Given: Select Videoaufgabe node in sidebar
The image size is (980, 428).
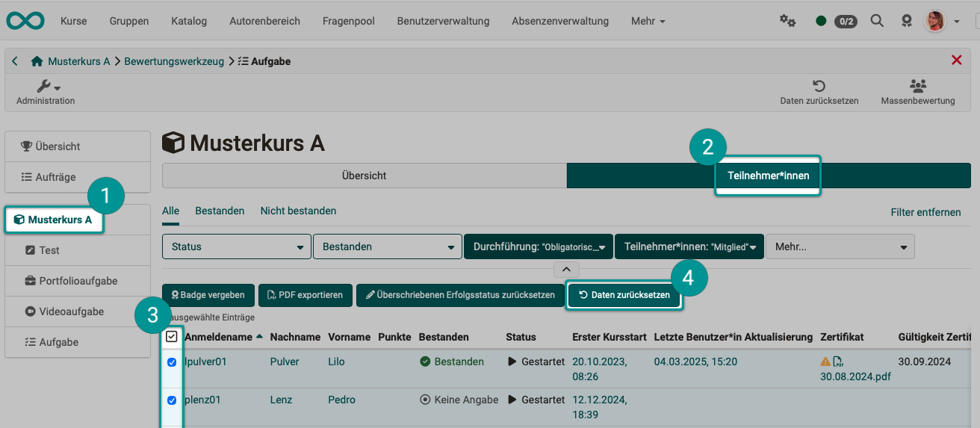Looking at the screenshot, I should pos(78,311).
